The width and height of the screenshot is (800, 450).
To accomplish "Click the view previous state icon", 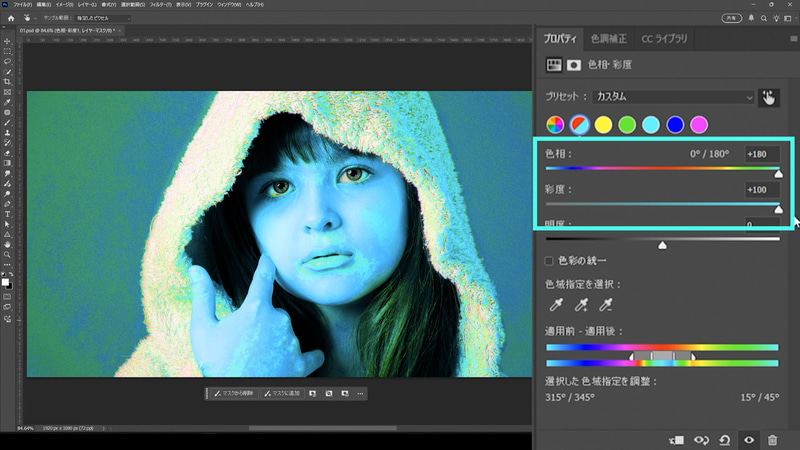I will tap(701, 439).
